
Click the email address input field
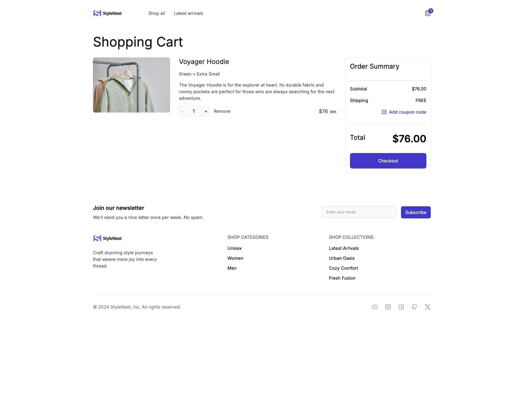[359, 212]
